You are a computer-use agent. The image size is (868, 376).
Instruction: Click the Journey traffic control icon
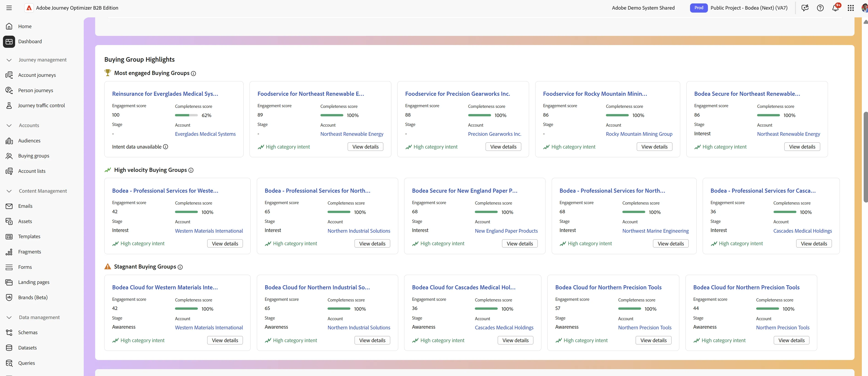pos(9,105)
